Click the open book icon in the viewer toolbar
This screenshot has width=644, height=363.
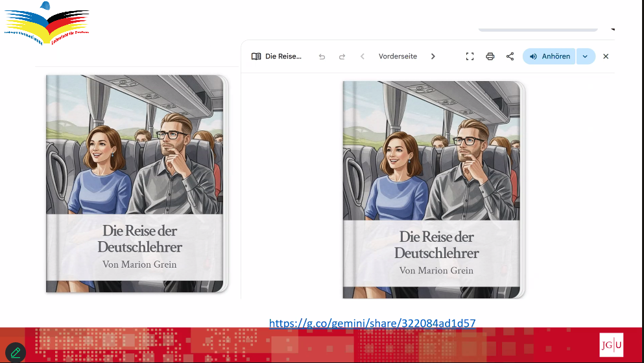tap(256, 56)
